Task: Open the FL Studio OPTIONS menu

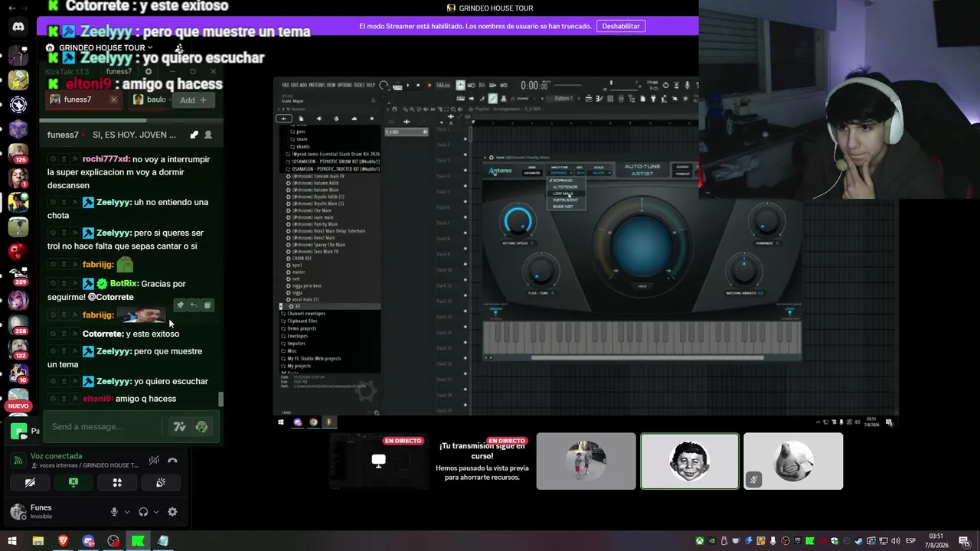Action: point(345,85)
